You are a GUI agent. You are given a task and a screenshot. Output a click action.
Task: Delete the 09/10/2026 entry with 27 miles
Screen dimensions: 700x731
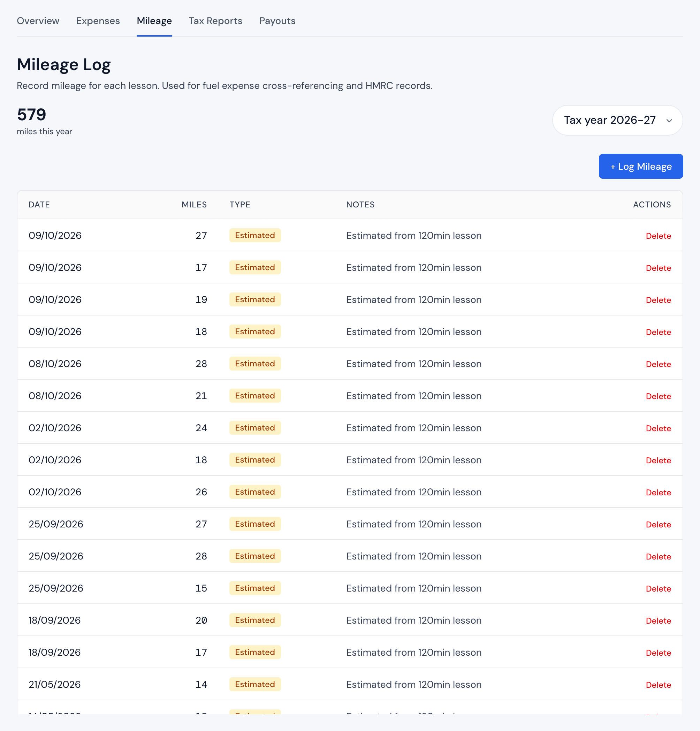658,236
